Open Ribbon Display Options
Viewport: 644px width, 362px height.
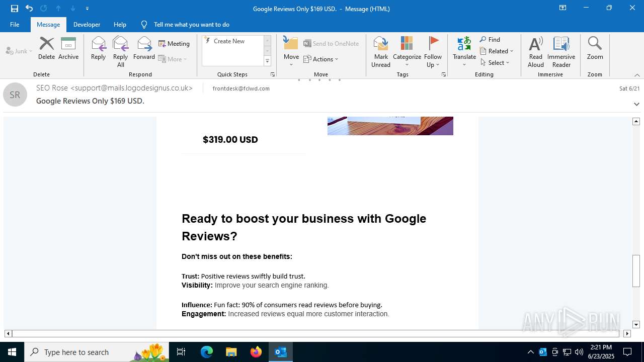(x=563, y=8)
